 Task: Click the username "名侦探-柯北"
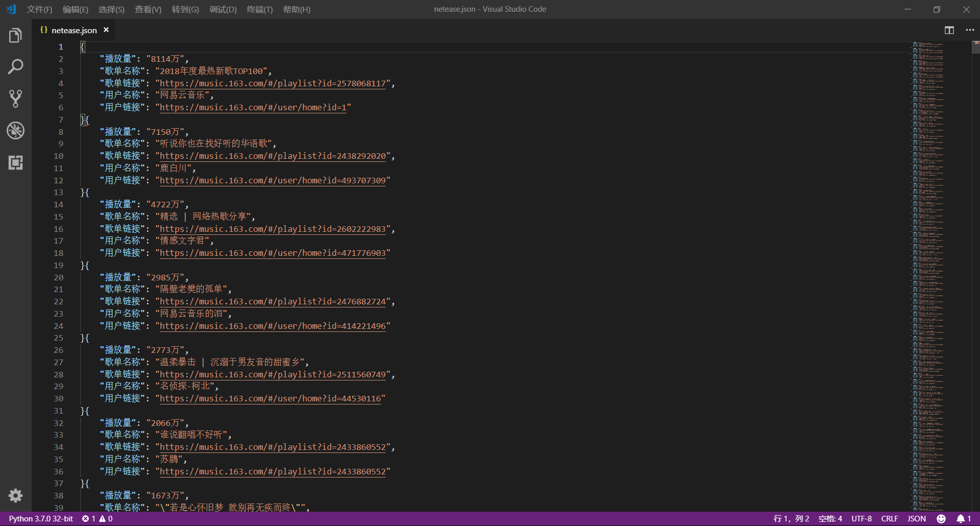(x=185, y=386)
